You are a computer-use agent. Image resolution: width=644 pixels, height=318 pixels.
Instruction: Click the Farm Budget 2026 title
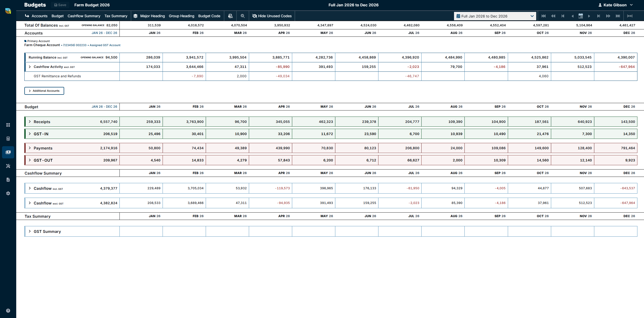92,5
